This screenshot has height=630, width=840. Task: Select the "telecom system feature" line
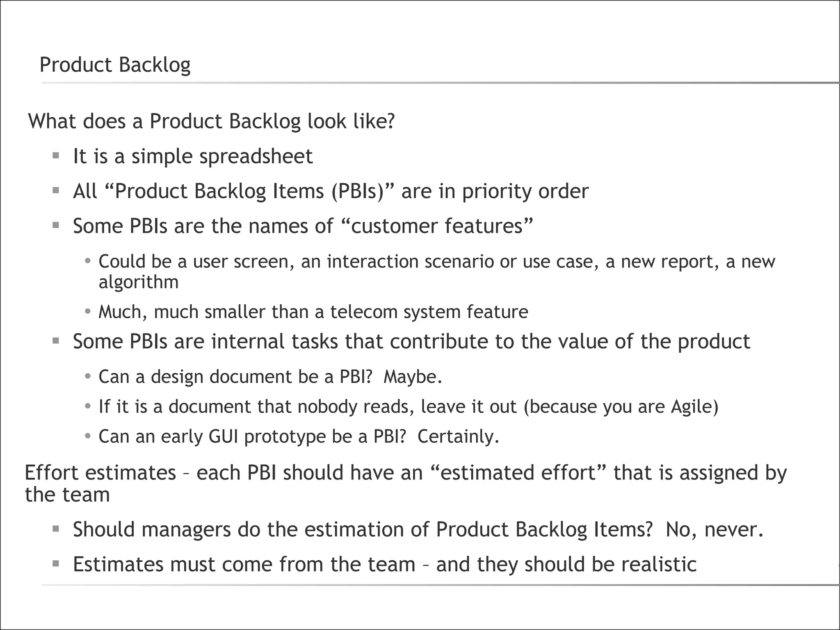pos(313,312)
